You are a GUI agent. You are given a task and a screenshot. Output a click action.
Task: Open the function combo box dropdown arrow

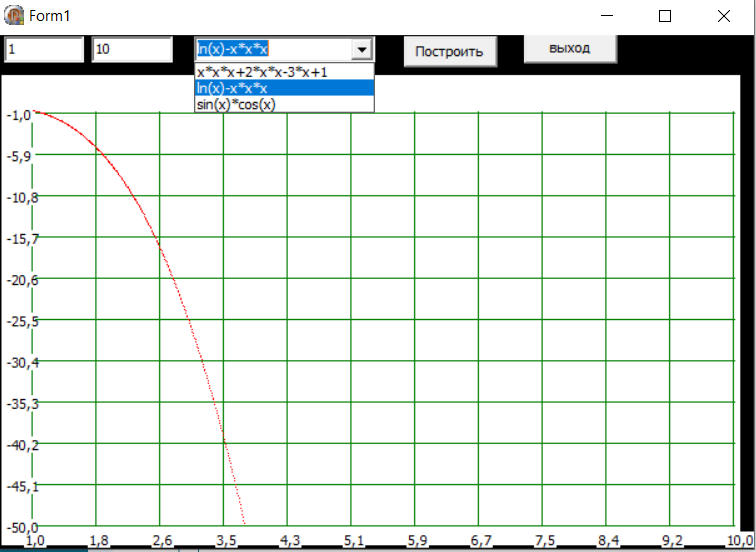[362, 49]
